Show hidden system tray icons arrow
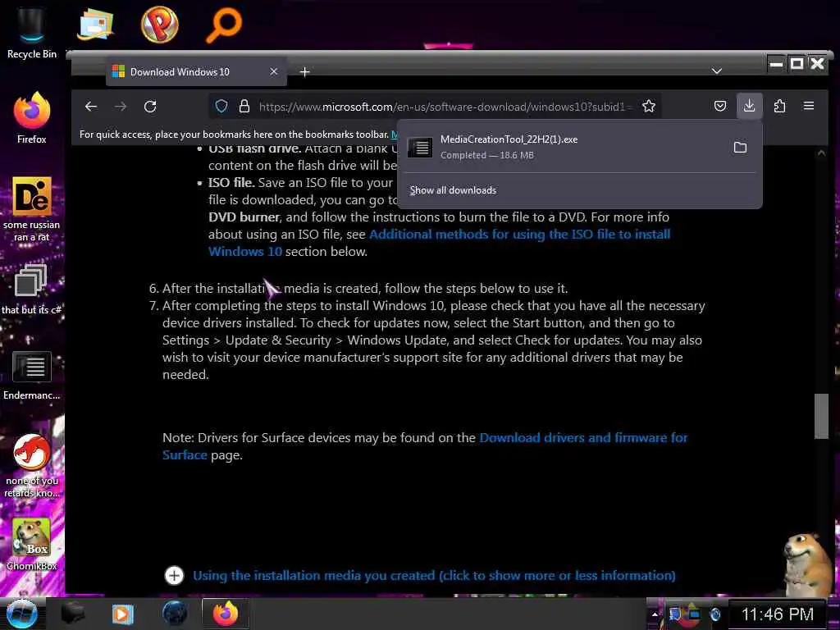 coord(654,614)
